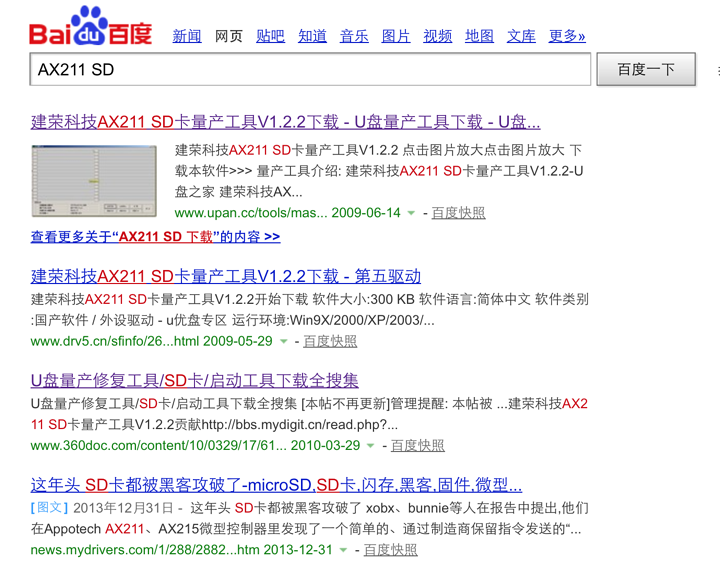Screen dimensions: 720x566
Task: Open the 音乐 music tab
Action: click(354, 36)
